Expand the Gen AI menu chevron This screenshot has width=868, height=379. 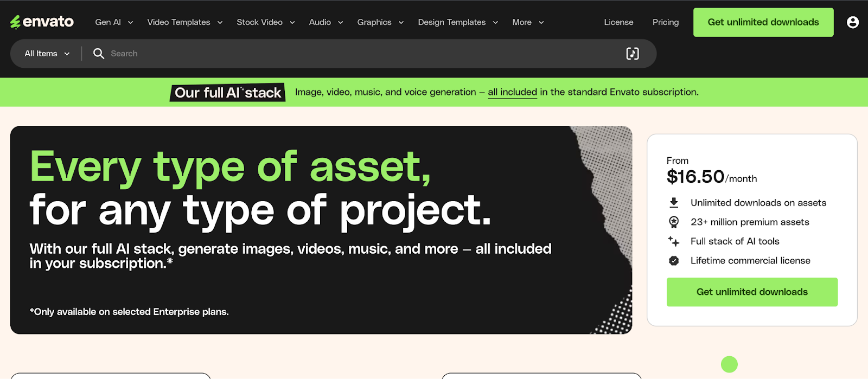[x=130, y=23]
